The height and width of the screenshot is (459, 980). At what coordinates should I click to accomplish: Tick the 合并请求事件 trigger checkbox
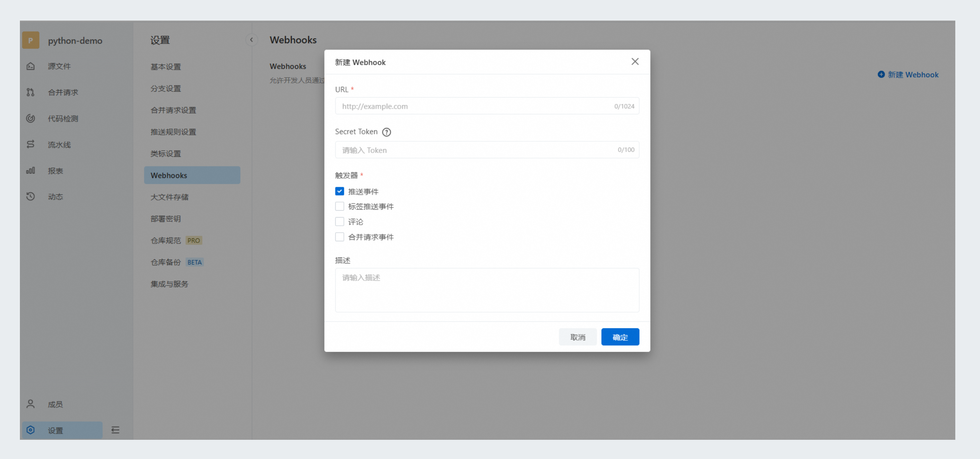coord(339,237)
